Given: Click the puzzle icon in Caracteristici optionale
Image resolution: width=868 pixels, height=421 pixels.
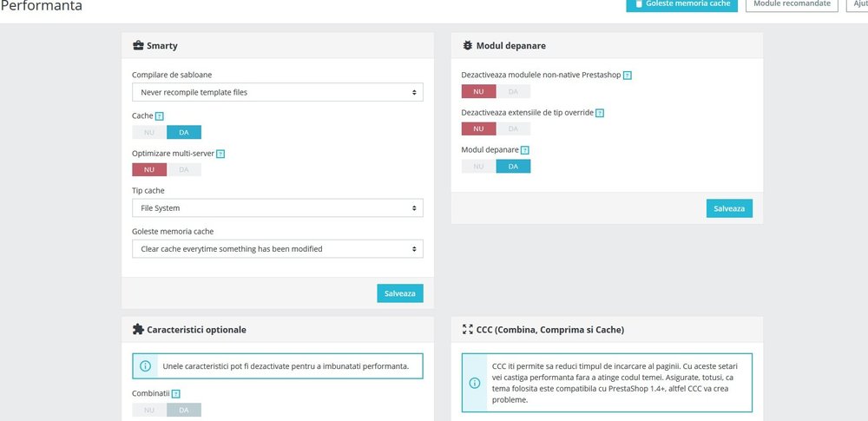Looking at the screenshot, I should coord(138,330).
